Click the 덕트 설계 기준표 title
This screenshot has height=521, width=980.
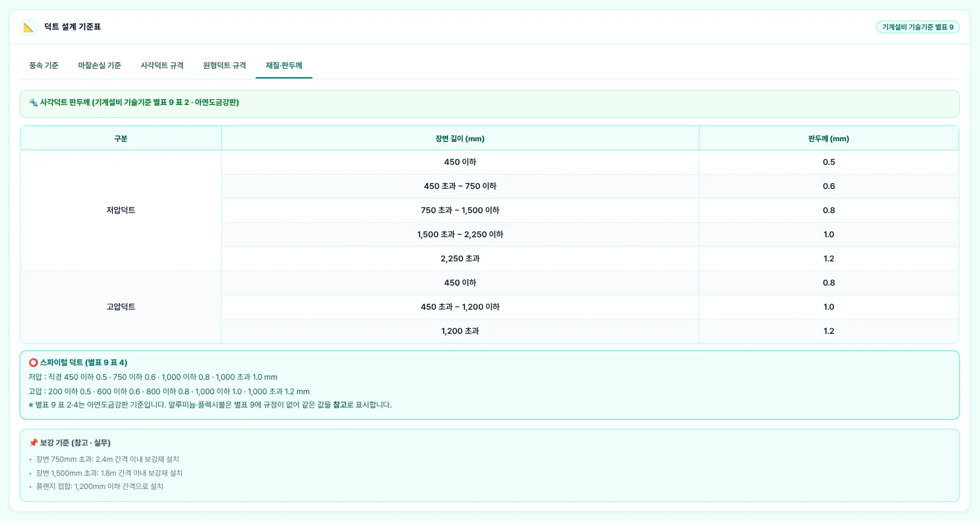[72, 27]
